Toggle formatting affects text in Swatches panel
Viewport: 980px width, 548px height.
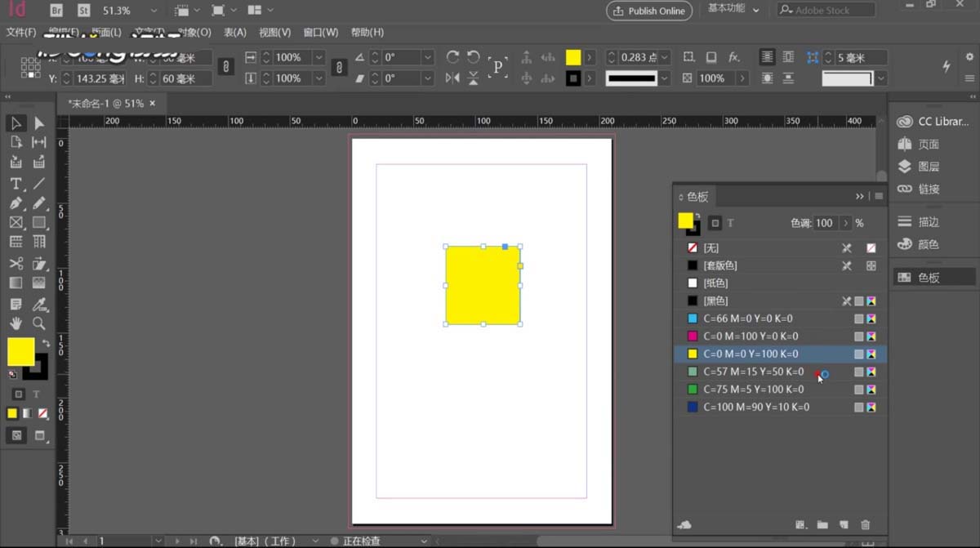731,222
